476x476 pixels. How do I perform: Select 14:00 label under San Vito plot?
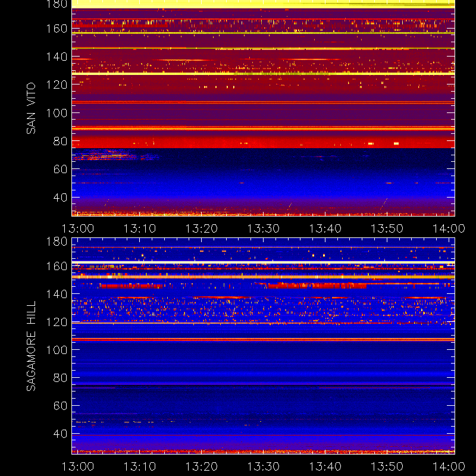pyautogui.click(x=449, y=228)
